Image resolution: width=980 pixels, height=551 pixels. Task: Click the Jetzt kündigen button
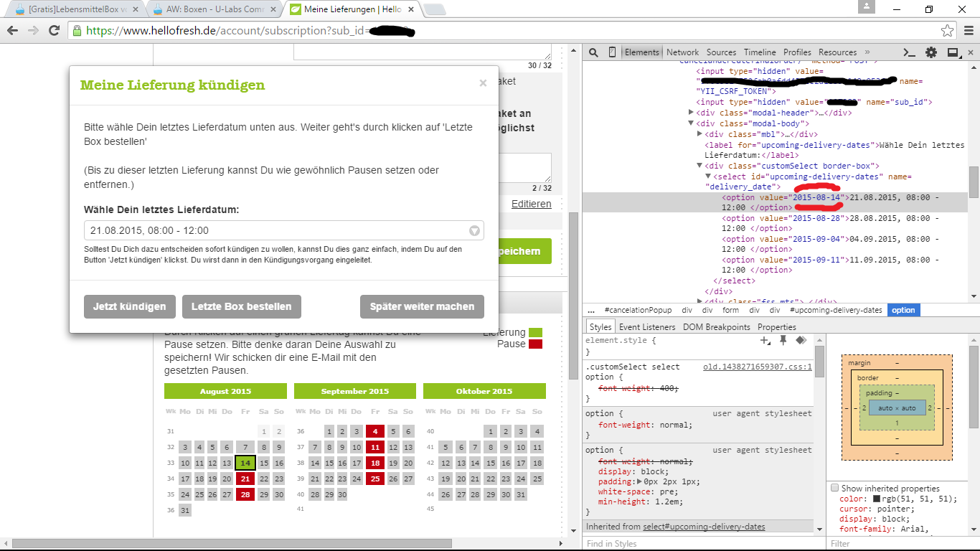[130, 306]
